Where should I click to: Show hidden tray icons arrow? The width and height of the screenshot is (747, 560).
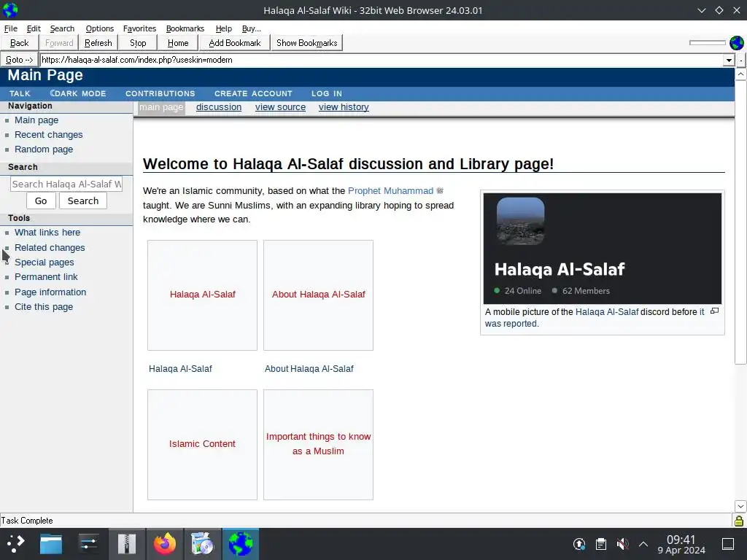[x=643, y=544]
